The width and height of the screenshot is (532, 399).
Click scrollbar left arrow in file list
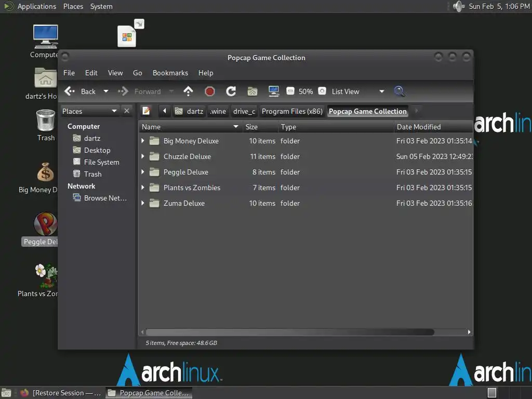tap(142, 332)
